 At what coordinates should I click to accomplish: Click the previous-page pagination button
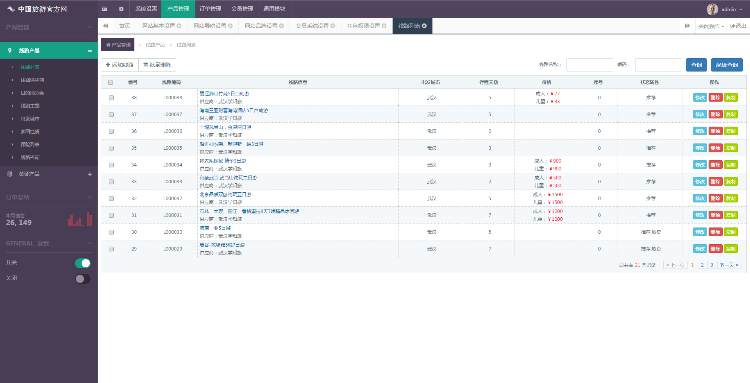675,264
